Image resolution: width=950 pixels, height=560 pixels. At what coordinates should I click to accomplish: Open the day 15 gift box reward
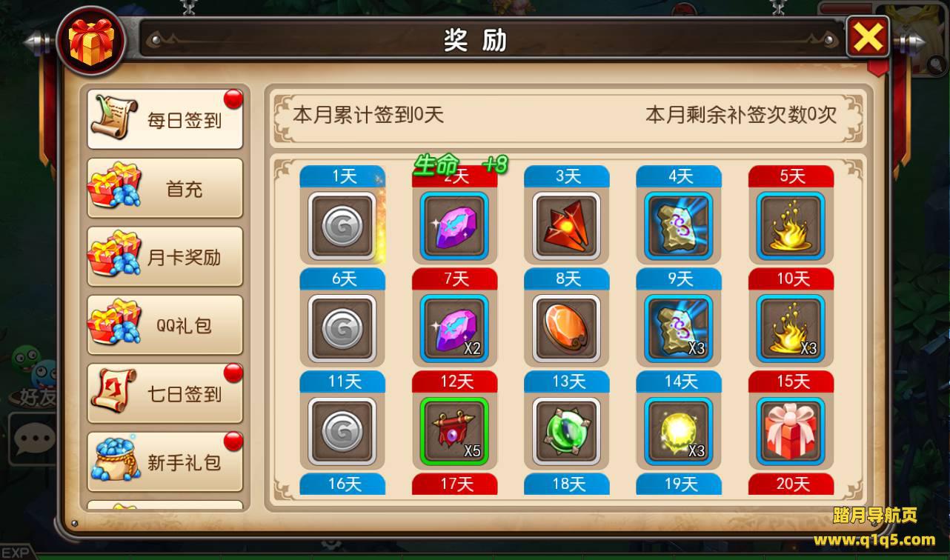(791, 432)
